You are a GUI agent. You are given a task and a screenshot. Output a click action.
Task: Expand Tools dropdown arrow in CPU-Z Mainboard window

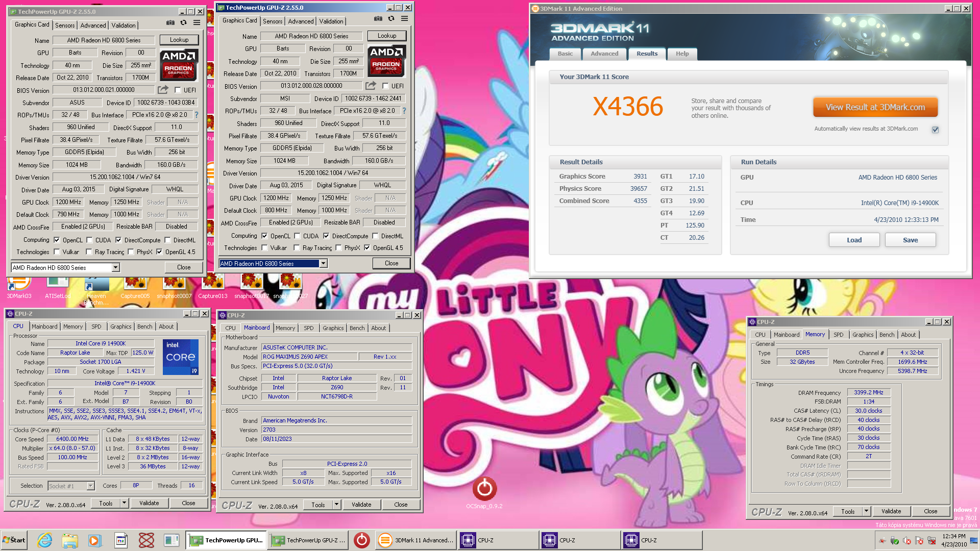[x=336, y=505]
